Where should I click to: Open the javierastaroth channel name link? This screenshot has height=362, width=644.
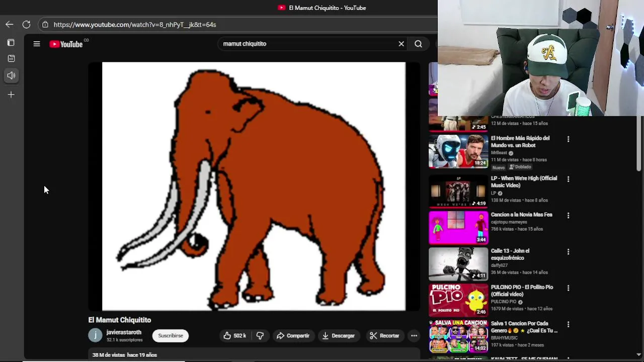pyautogui.click(x=124, y=332)
